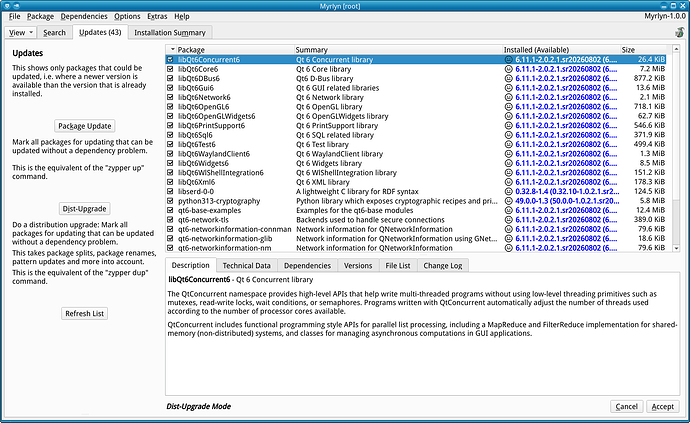Click the Dist-Upgrade button
Image resolution: width=690 pixels, height=423 pixels.
[84, 209]
